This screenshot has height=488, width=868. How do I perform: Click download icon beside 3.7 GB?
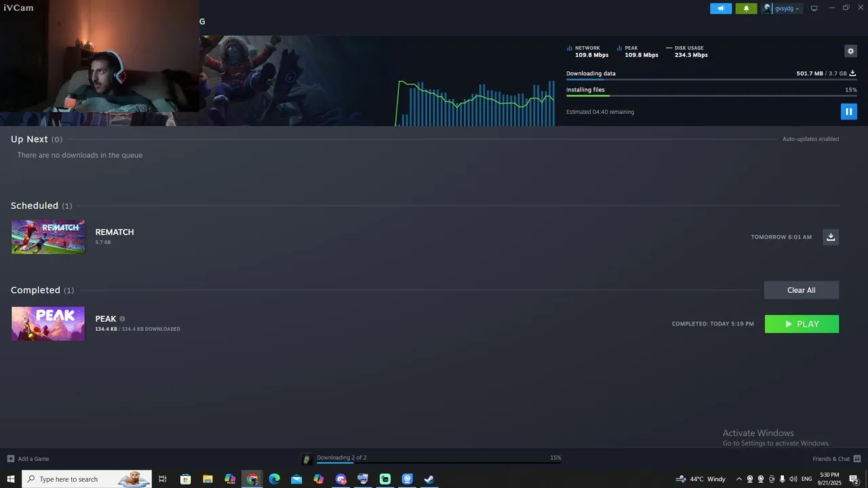(x=852, y=73)
